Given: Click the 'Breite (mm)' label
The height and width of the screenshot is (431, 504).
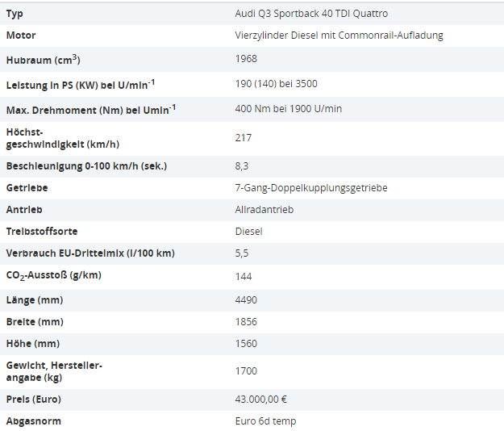Looking at the screenshot, I should click(35, 322).
